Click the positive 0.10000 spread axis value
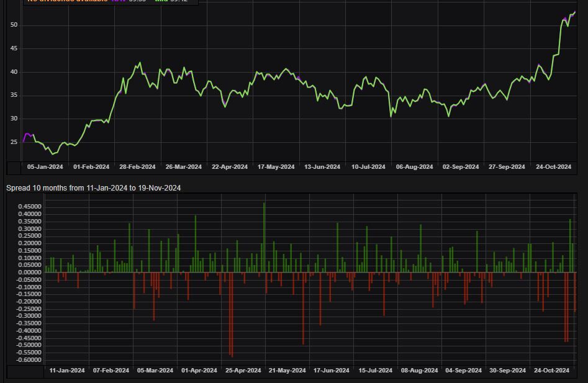Image resolution: width=588 pixels, height=383 pixels. 30,258
